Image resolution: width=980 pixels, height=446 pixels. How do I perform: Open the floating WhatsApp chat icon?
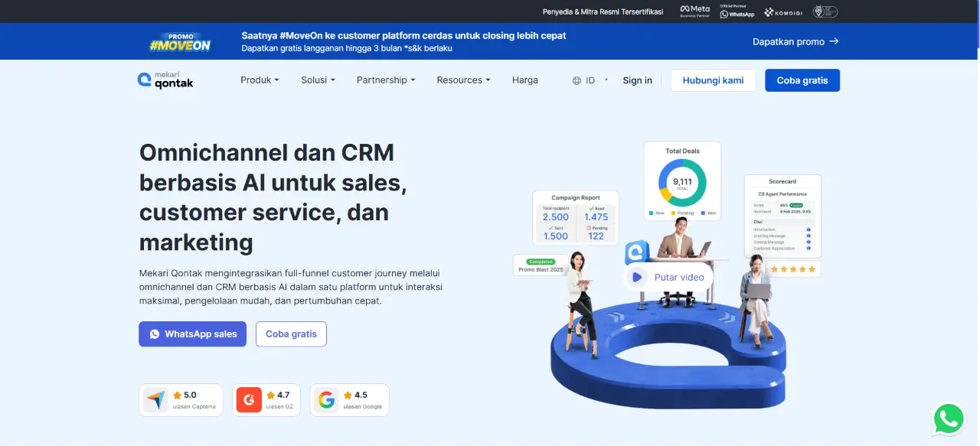(949, 418)
